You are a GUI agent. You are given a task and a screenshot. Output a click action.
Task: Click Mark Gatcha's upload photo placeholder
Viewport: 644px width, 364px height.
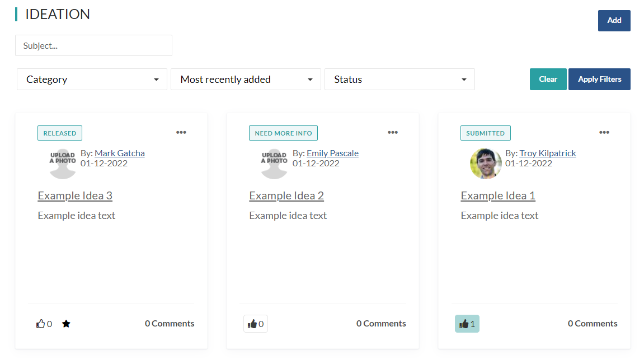(62, 163)
